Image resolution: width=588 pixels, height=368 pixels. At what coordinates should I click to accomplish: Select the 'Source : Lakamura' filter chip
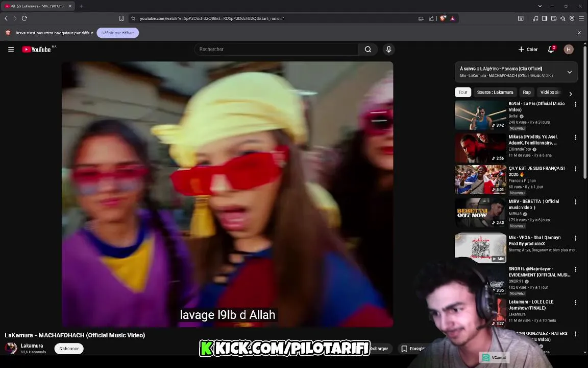pos(495,93)
